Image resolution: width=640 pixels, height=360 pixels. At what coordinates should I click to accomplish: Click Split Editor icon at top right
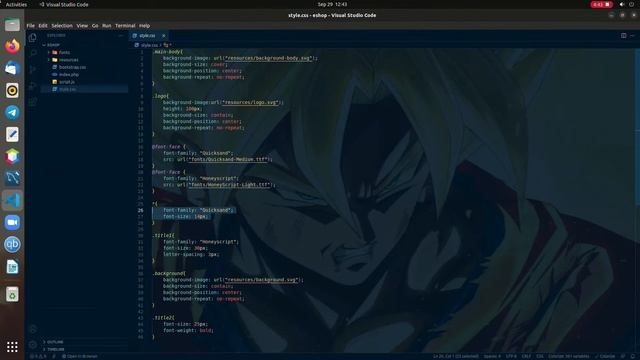623,36
